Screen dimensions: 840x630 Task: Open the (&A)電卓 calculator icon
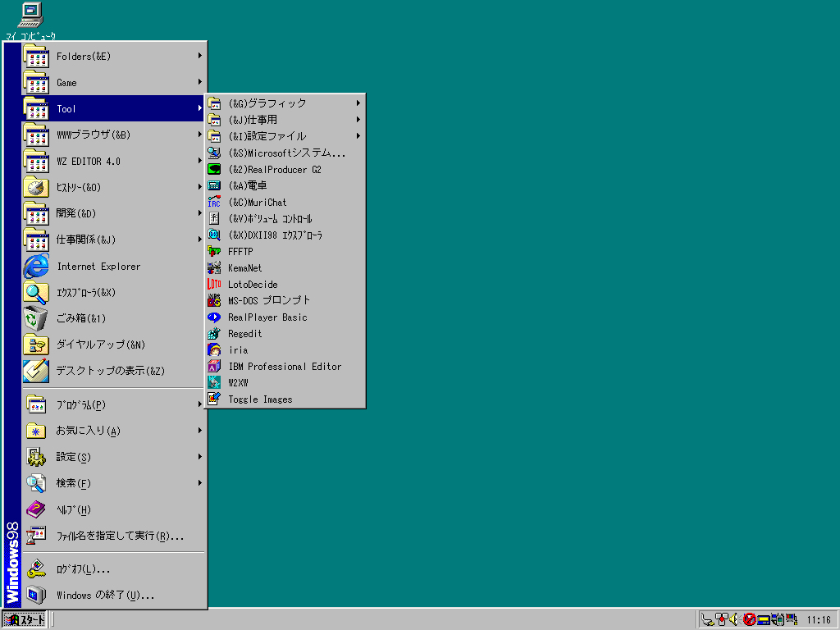click(x=214, y=185)
